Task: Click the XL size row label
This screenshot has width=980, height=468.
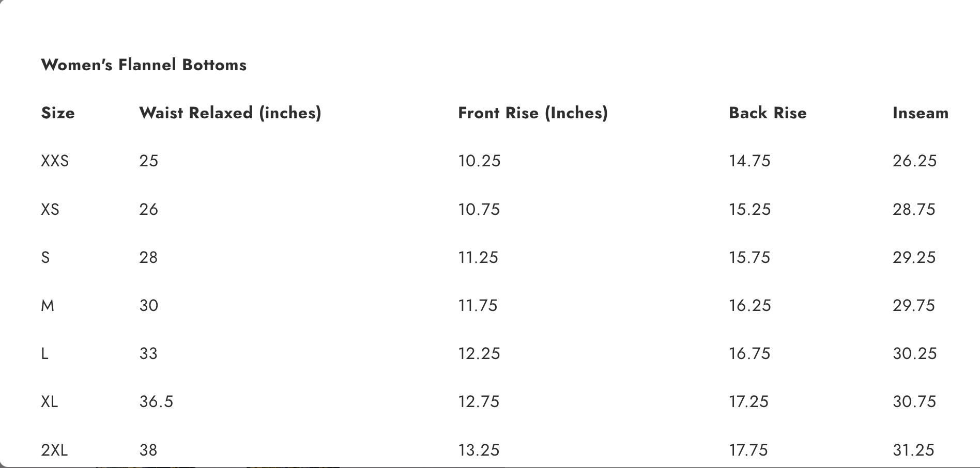Action: tap(50, 401)
